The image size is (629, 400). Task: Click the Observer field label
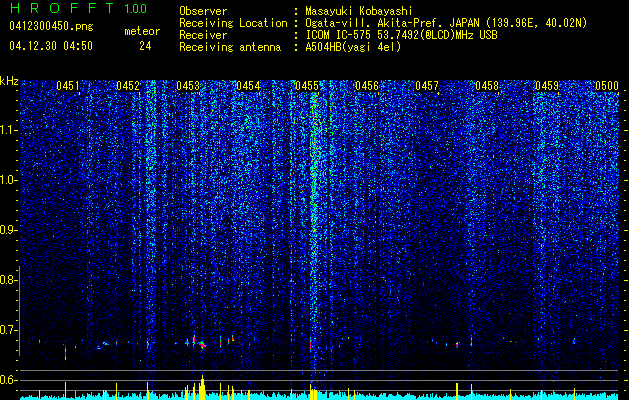tap(203, 11)
